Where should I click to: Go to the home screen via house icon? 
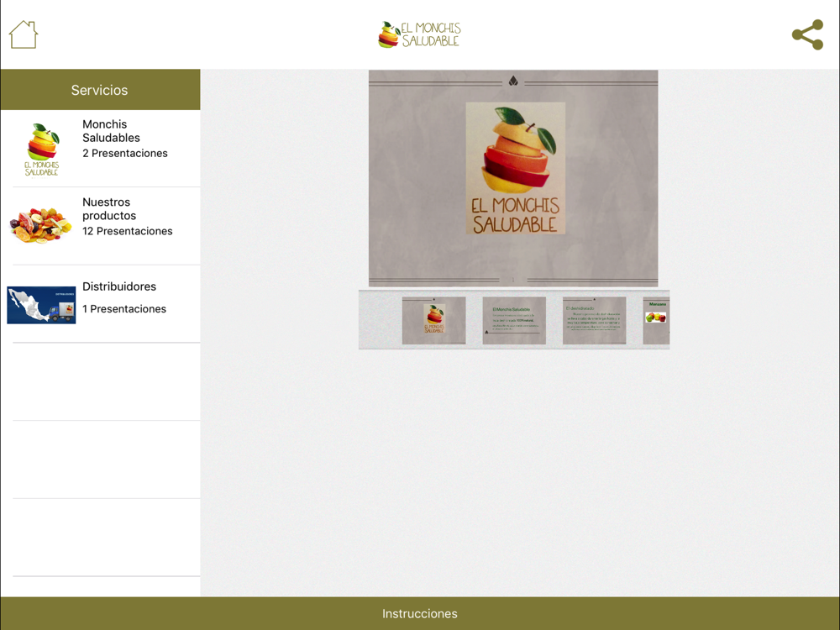23,34
